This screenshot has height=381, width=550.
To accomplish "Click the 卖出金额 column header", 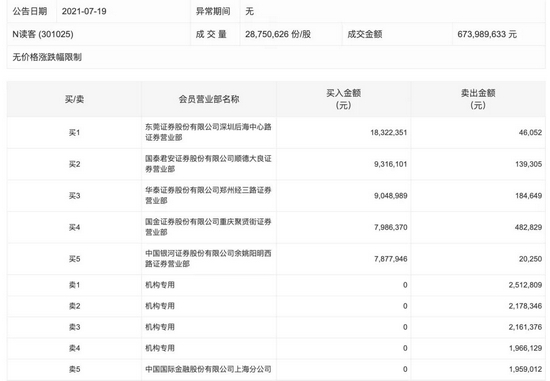I will (x=478, y=99).
